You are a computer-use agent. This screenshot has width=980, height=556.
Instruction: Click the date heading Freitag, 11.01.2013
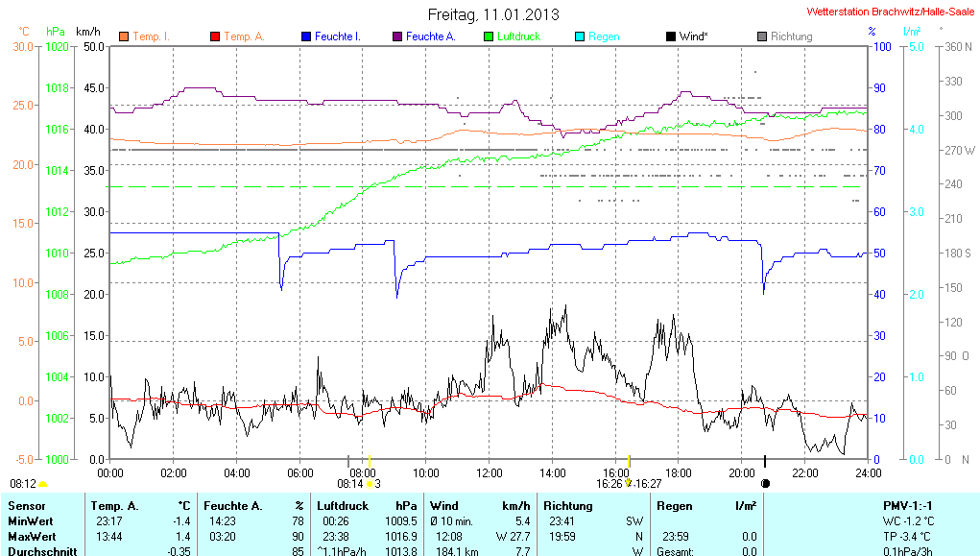click(x=493, y=14)
